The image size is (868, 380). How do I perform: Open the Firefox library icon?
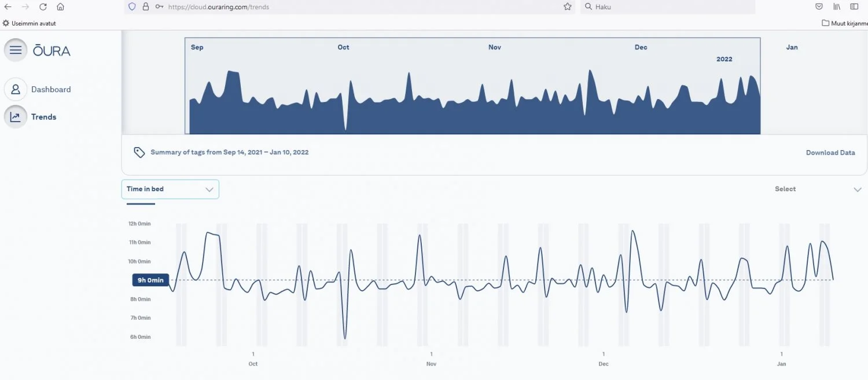pyautogui.click(x=837, y=7)
